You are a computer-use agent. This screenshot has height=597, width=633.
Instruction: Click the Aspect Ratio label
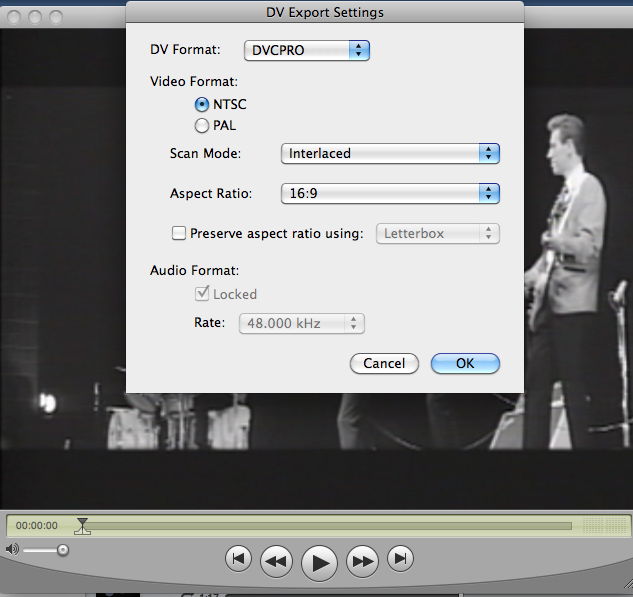(x=211, y=193)
